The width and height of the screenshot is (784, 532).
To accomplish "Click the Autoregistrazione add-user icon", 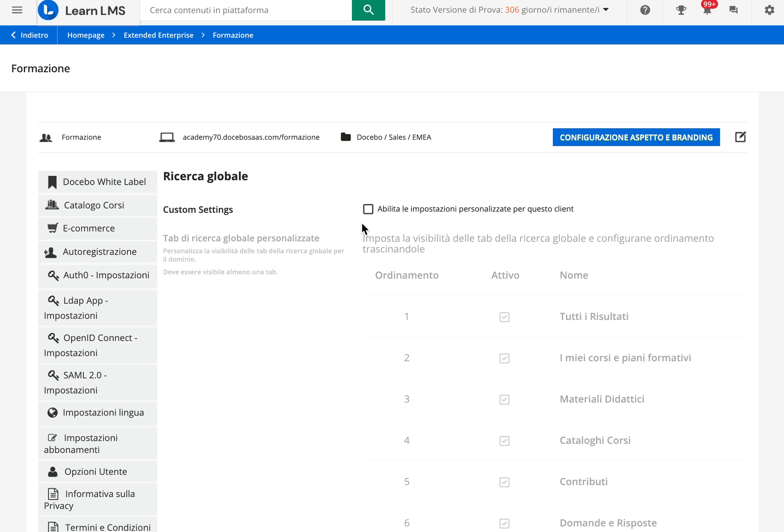I will coord(50,252).
